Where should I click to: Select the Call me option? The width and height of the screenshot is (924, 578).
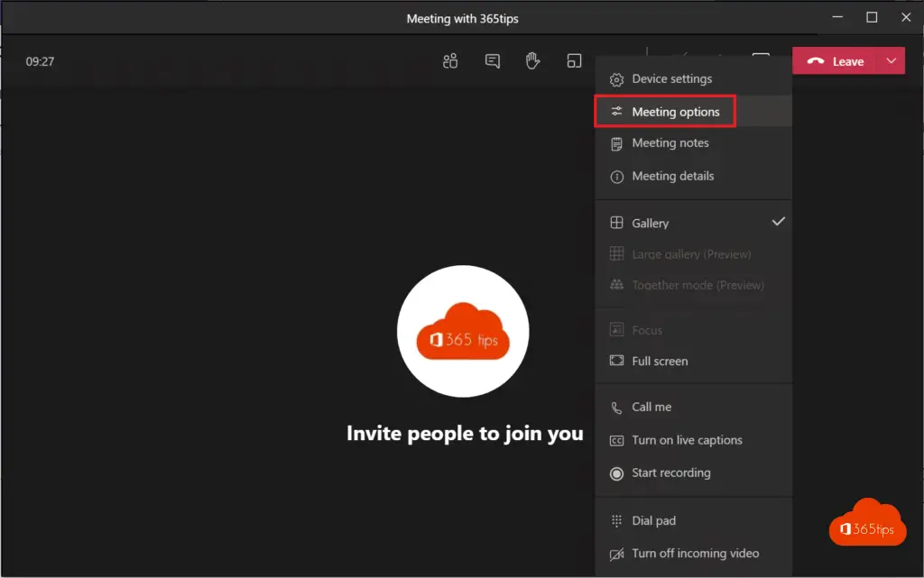(694, 408)
